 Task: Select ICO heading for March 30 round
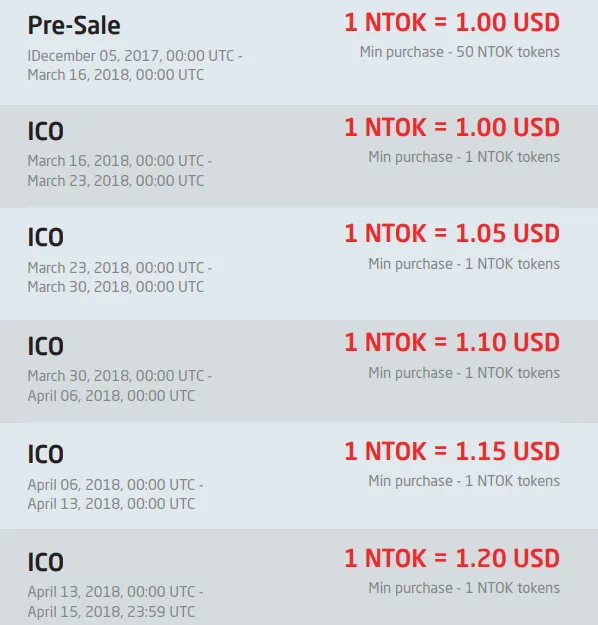point(45,346)
